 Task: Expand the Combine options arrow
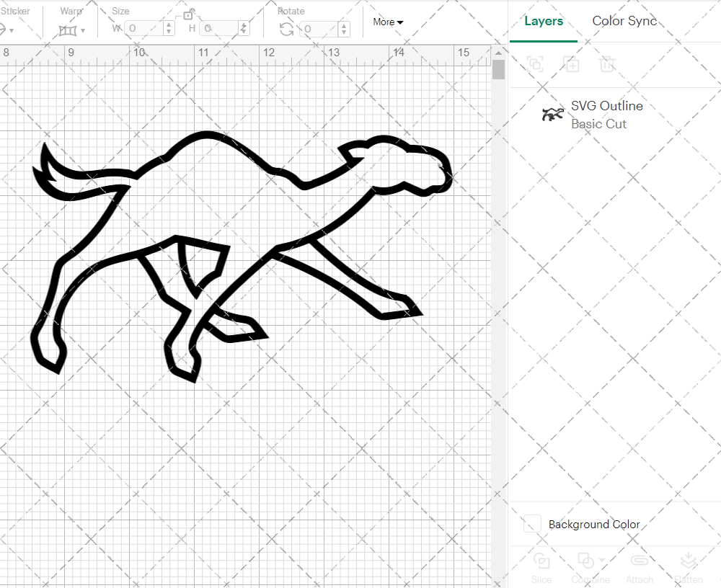[601, 561]
